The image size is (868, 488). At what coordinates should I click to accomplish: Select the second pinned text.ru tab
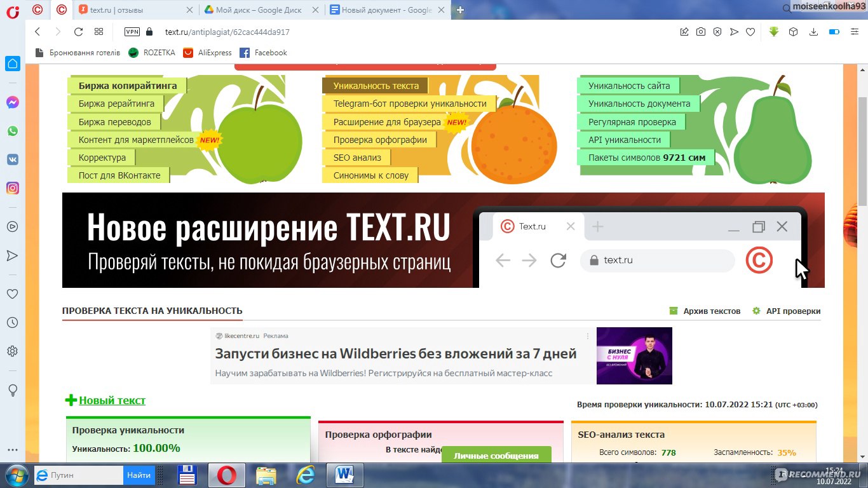pos(61,10)
